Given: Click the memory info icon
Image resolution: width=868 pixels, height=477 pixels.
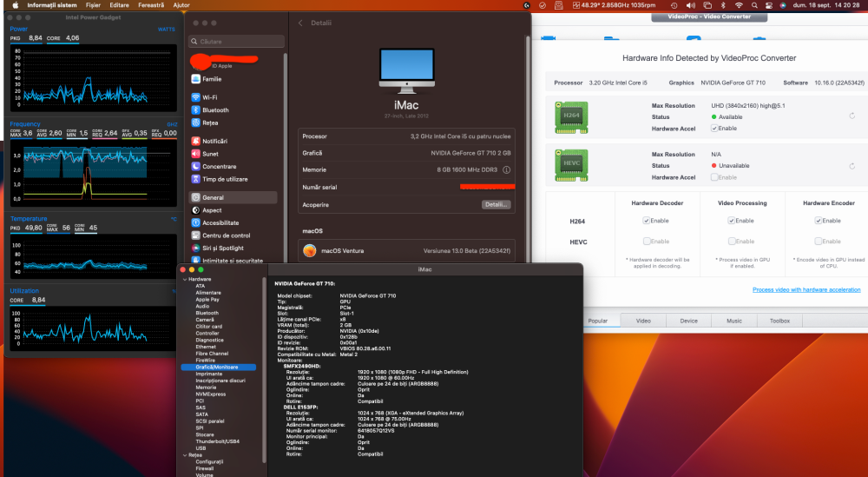Looking at the screenshot, I should coord(506,170).
